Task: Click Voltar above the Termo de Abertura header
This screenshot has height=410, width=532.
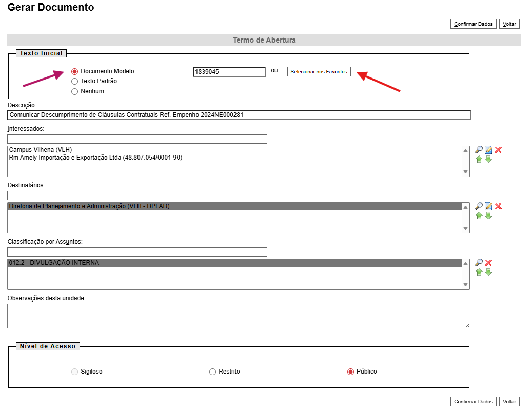Action: [509, 24]
